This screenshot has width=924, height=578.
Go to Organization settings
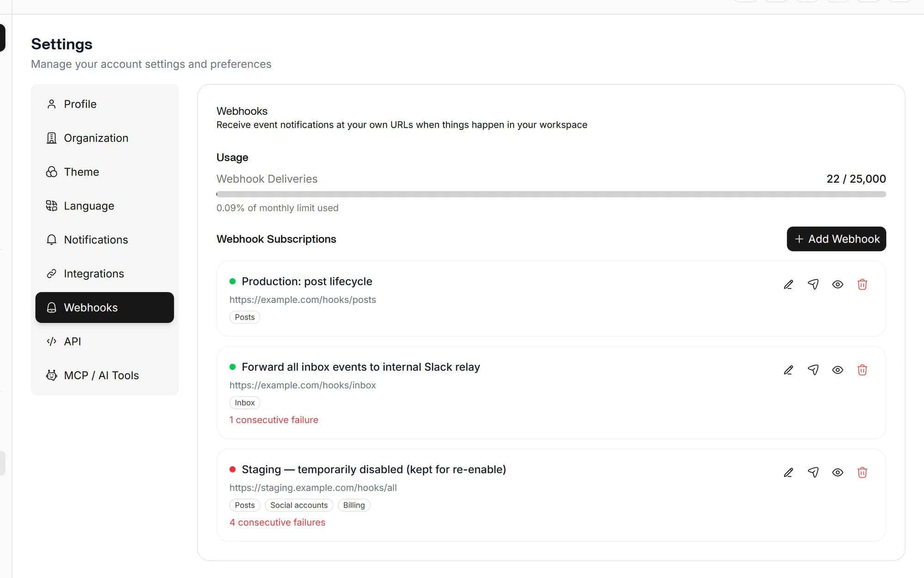point(104,138)
